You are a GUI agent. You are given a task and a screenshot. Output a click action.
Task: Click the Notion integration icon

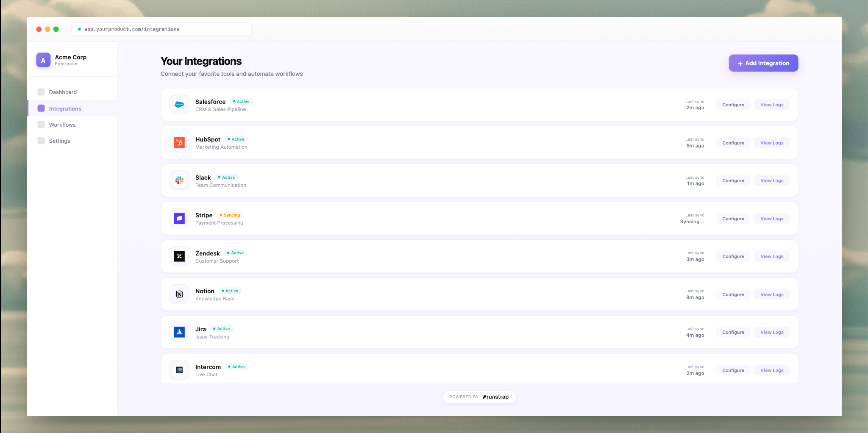tap(179, 294)
